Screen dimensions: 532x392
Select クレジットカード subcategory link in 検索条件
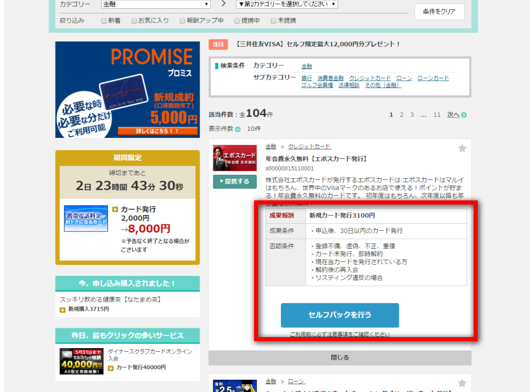(370, 78)
